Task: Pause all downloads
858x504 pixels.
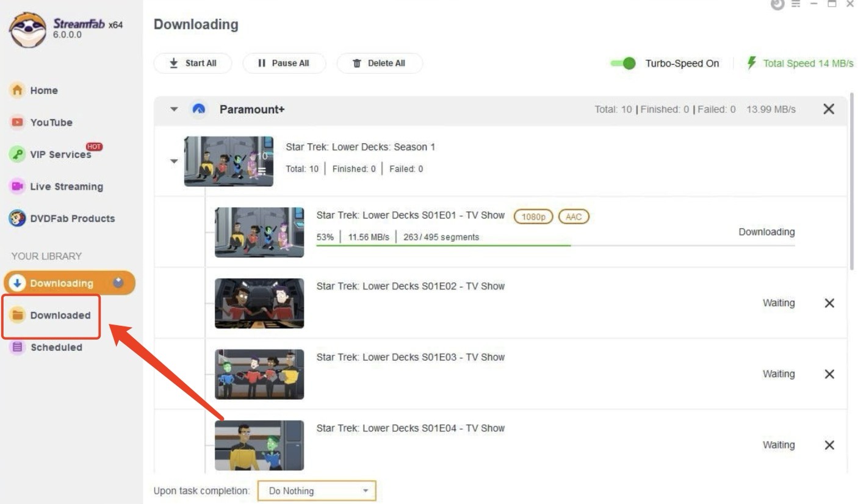Action: point(284,63)
